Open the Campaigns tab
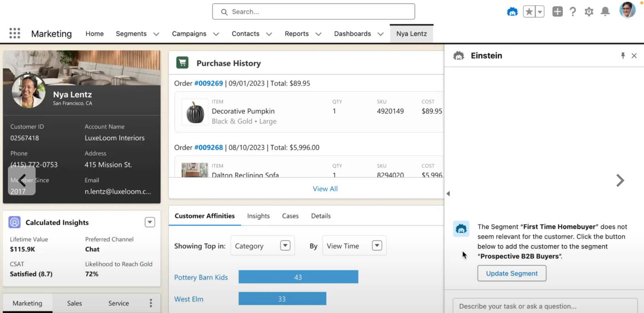 point(189,34)
